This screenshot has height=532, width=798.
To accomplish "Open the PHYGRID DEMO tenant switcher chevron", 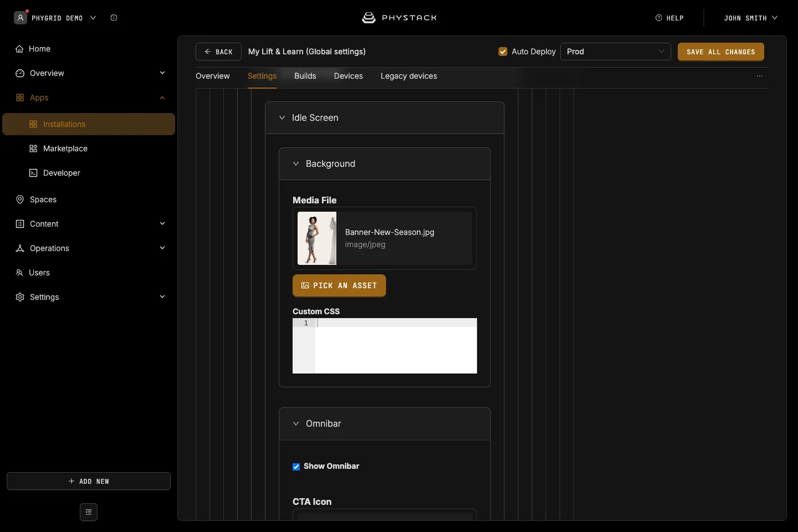I will coord(93,18).
